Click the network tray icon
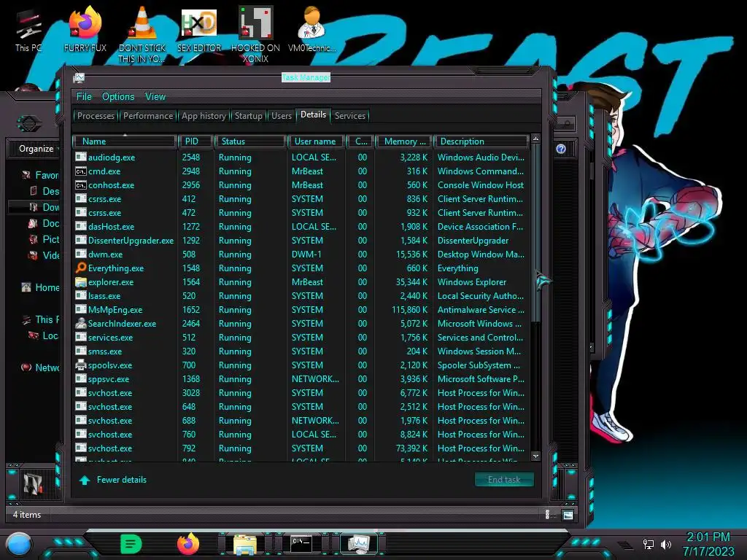The image size is (747, 560). coord(648,544)
